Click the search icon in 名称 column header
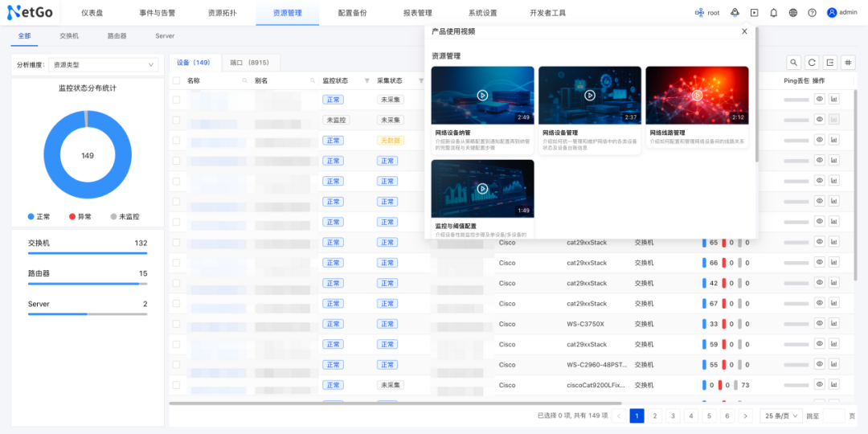868x434 pixels. (244, 81)
